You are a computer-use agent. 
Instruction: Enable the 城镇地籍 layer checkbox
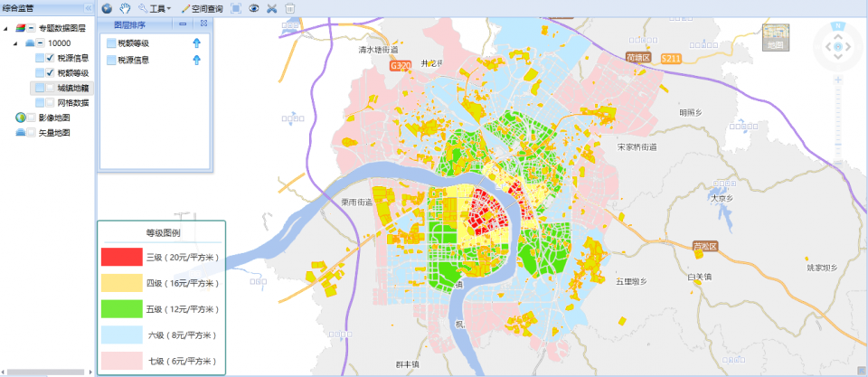[x=51, y=88]
